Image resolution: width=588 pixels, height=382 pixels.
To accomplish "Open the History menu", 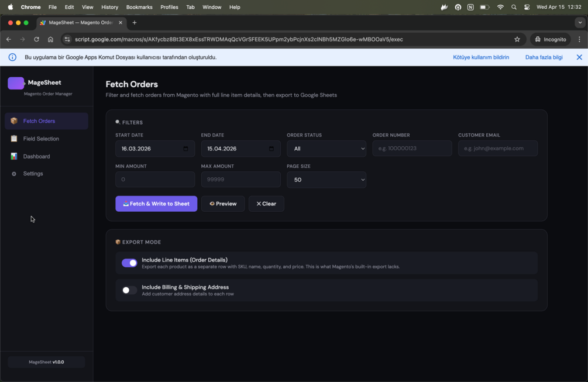I will point(110,7).
